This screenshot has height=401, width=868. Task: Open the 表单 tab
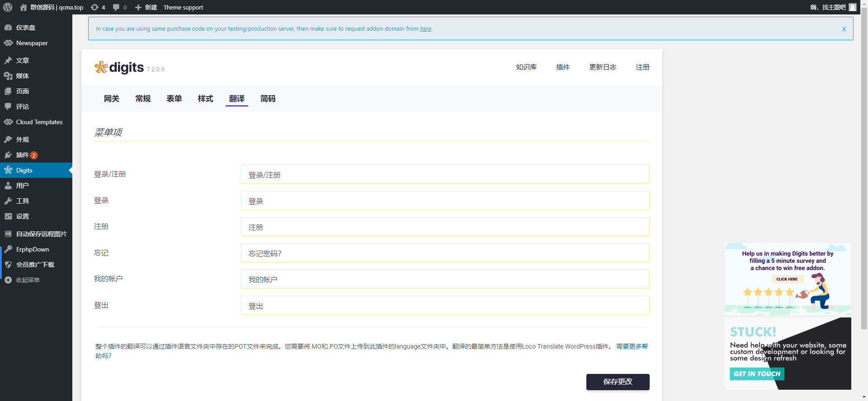click(174, 98)
